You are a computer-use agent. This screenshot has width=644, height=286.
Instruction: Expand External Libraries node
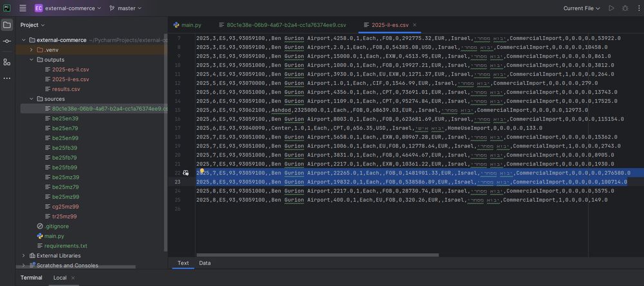(23, 256)
